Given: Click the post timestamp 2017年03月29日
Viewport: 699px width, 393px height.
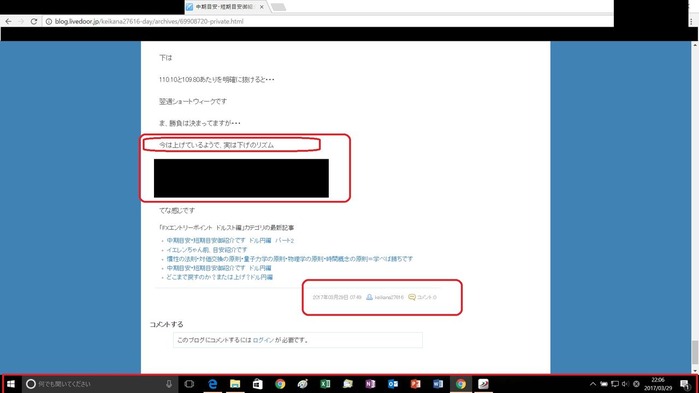Looking at the screenshot, I should (x=337, y=297).
